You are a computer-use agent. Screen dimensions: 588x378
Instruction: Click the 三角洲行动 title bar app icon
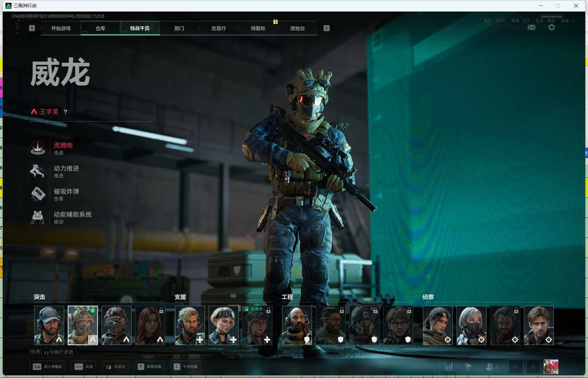(8, 6)
